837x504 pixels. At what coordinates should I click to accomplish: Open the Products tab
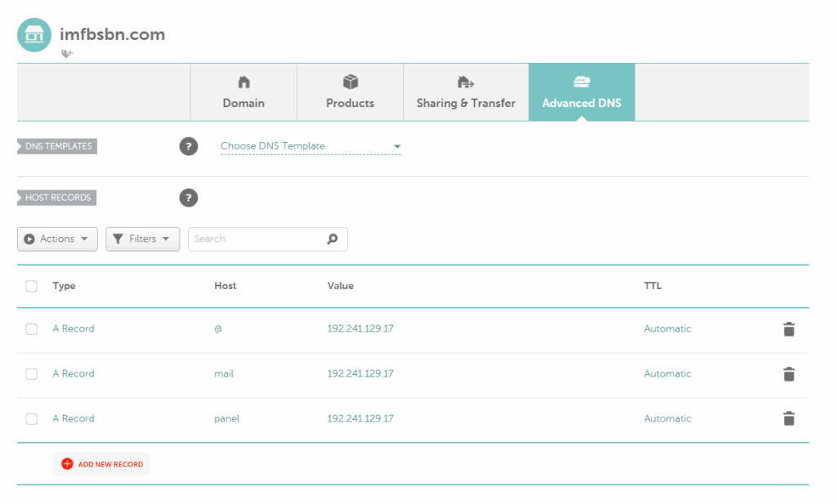point(350,92)
